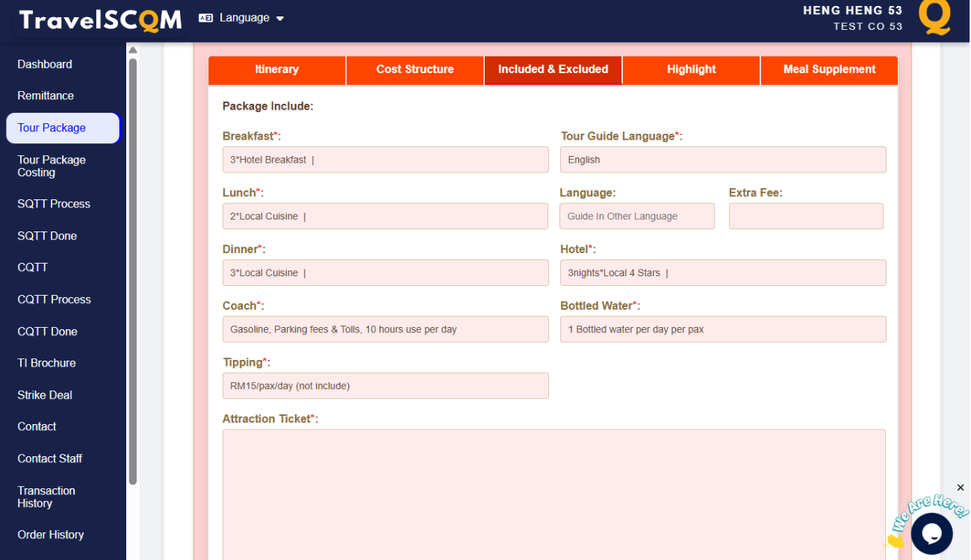Viewport: 971px width, 560px height.
Task: Click the orange Q profile logo
Action: coord(934,18)
